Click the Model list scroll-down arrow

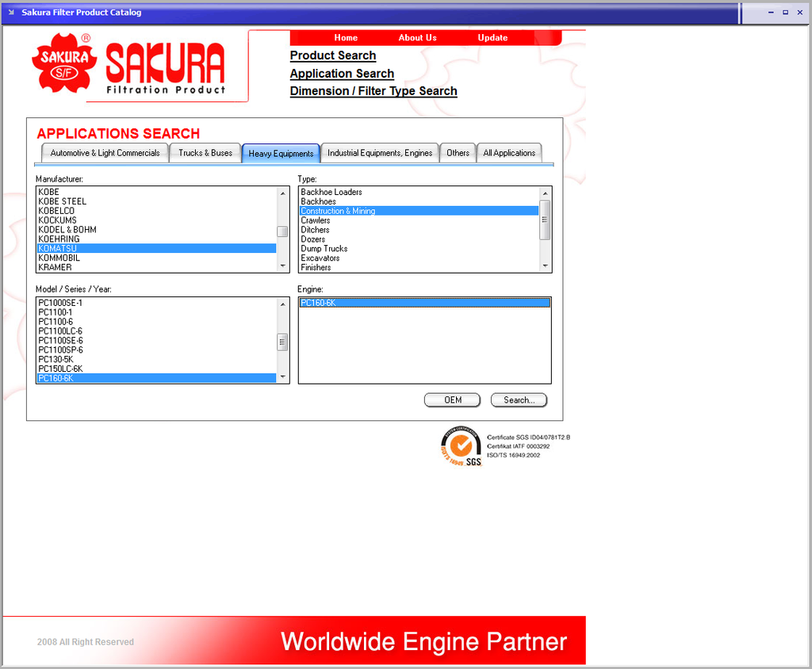(x=283, y=377)
